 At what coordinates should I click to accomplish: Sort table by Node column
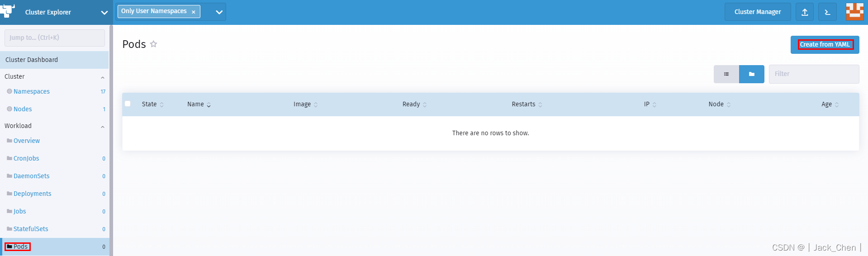click(720, 104)
